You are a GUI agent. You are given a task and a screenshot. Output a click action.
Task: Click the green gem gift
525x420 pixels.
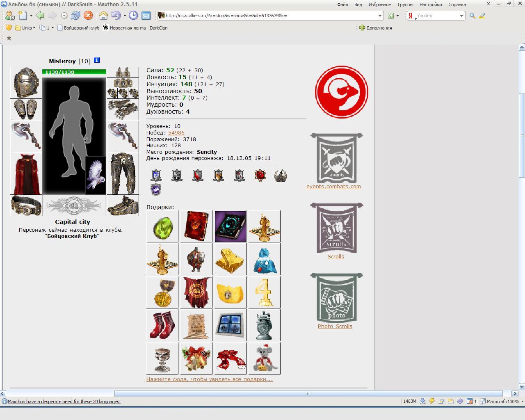point(162,226)
